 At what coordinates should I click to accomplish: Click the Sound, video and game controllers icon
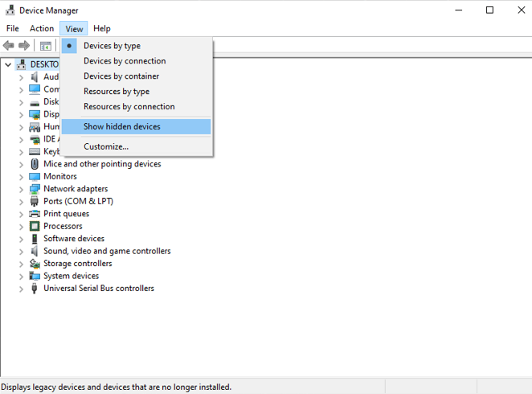pos(35,251)
